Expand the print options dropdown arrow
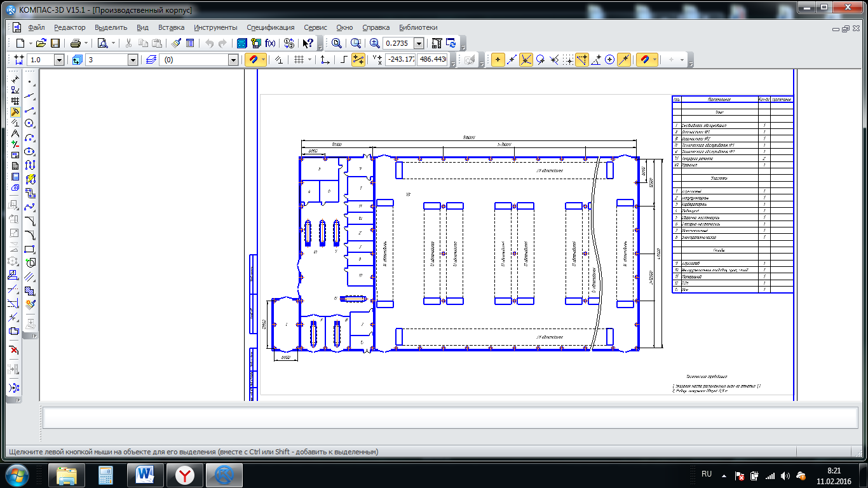This screenshot has height=488, width=868. pos(86,43)
